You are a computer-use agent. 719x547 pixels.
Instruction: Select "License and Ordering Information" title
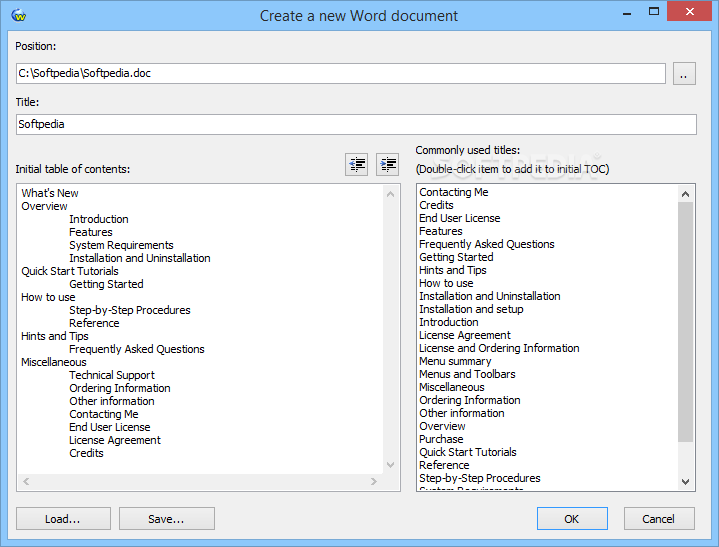pyautogui.click(x=499, y=348)
